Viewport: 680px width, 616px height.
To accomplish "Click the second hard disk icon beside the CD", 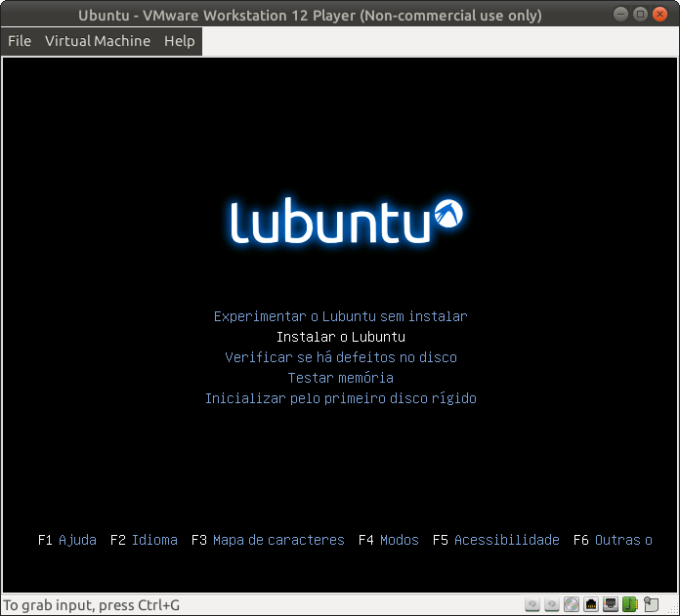I will tap(552, 604).
